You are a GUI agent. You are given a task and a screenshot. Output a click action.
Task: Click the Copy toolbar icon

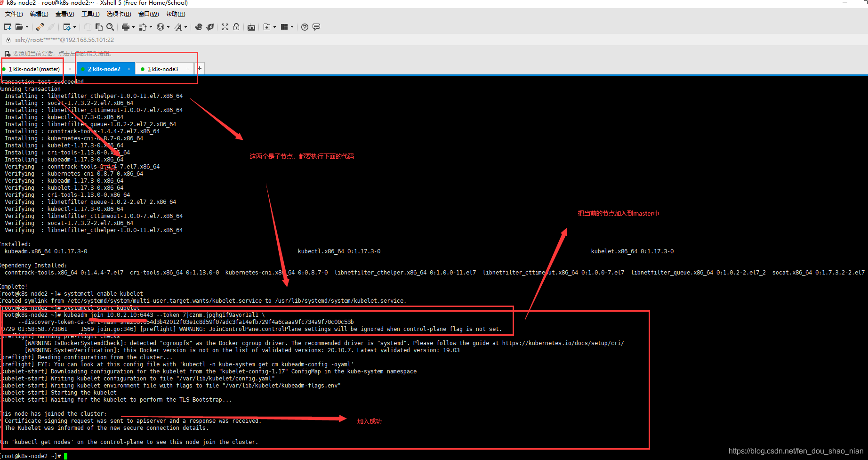tap(88, 27)
